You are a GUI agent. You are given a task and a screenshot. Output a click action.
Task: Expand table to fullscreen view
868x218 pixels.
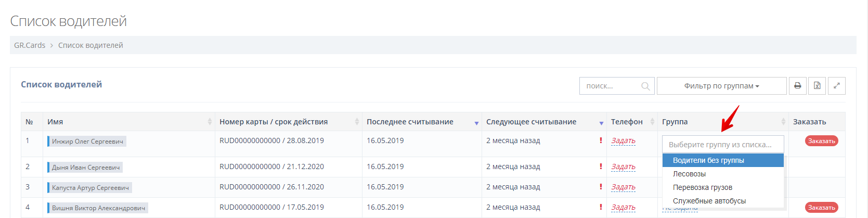tap(836, 86)
